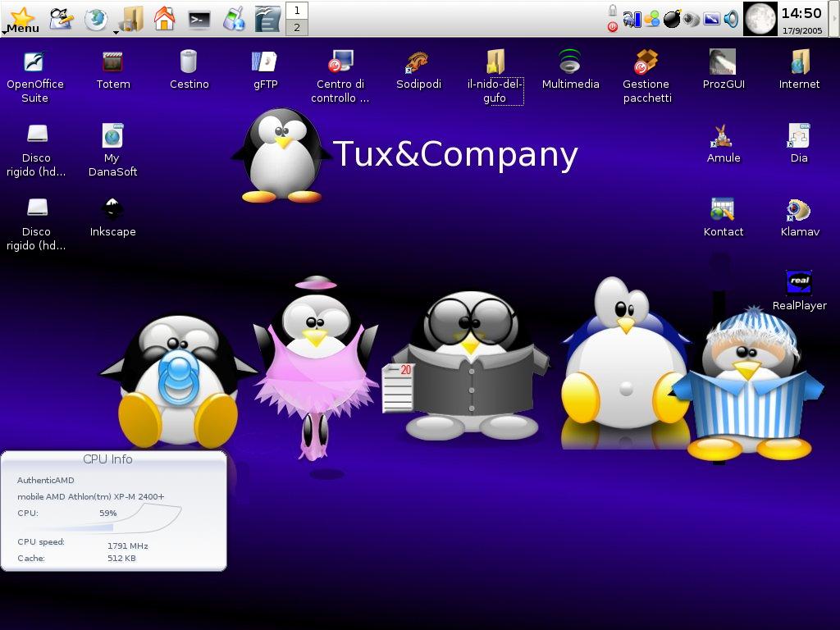Click the black bomb tray icon
This screenshot has width=840, height=630.
click(x=672, y=20)
